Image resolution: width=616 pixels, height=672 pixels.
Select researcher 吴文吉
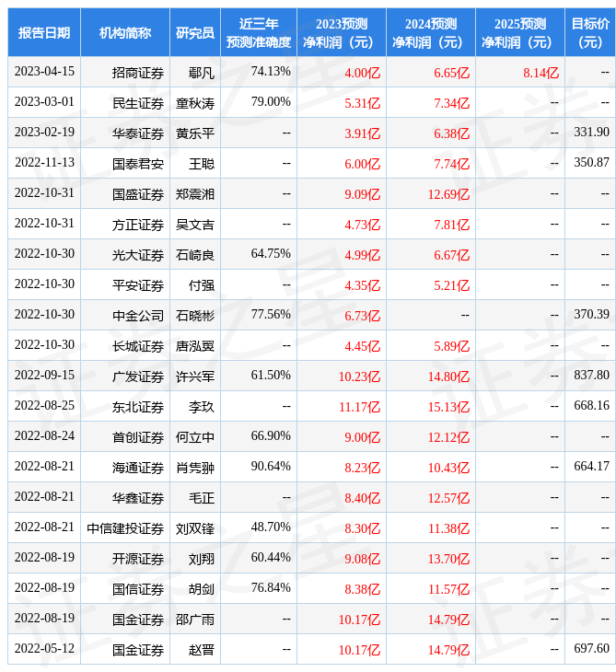click(195, 225)
